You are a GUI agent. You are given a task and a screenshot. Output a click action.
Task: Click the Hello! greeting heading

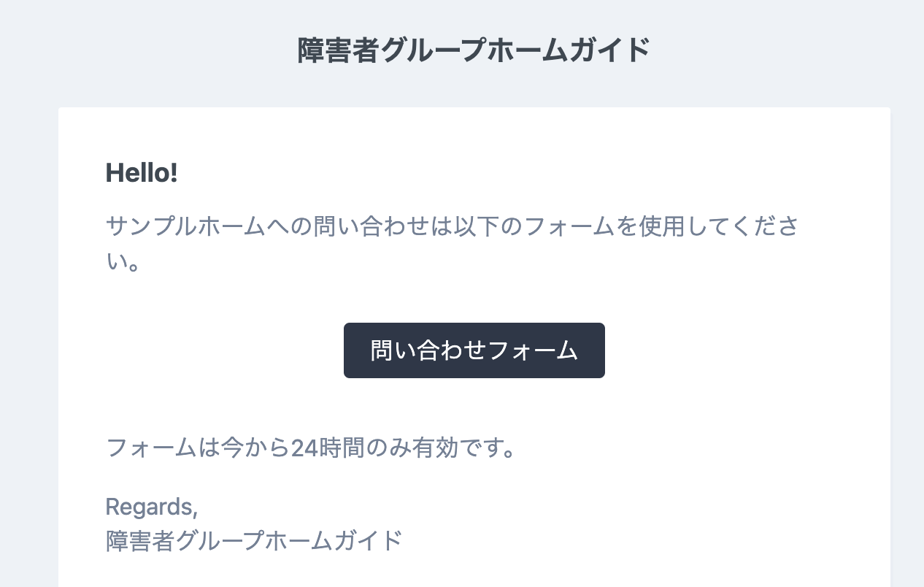point(142,173)
